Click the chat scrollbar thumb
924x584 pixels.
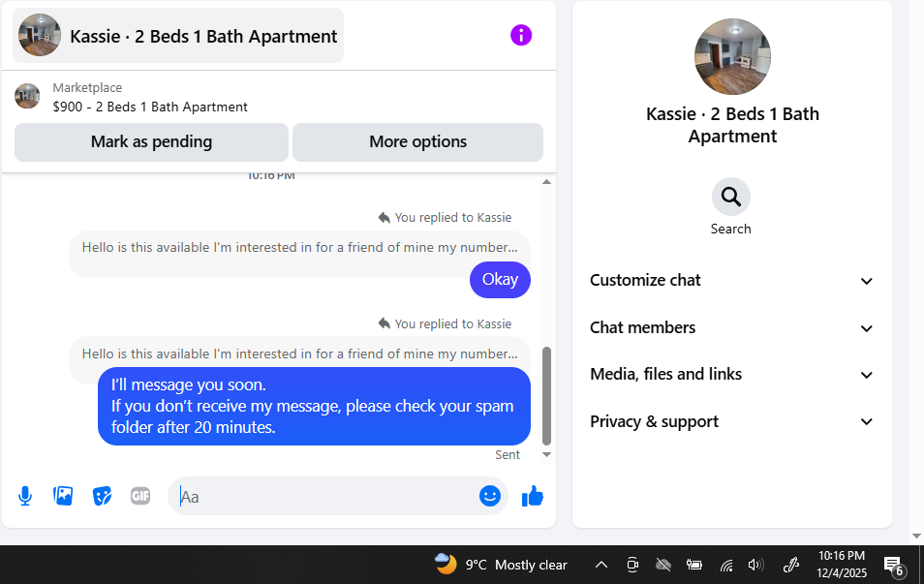coord(546,396)
